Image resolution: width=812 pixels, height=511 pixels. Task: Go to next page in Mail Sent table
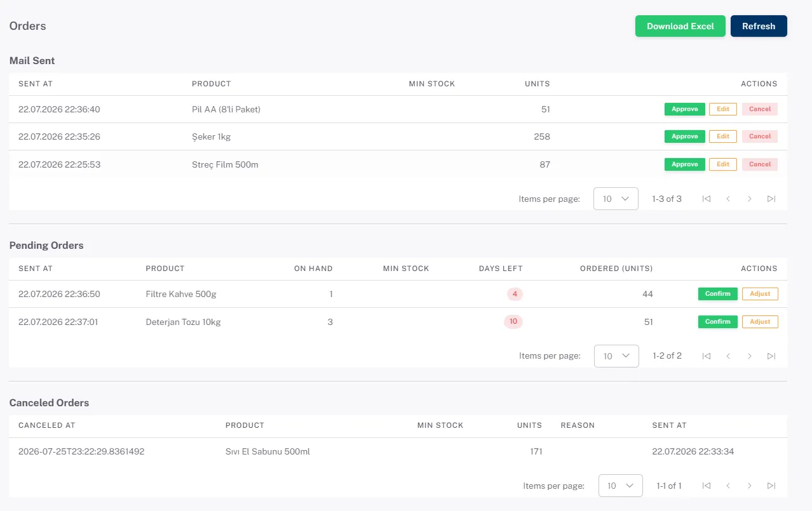pos(750,199)
